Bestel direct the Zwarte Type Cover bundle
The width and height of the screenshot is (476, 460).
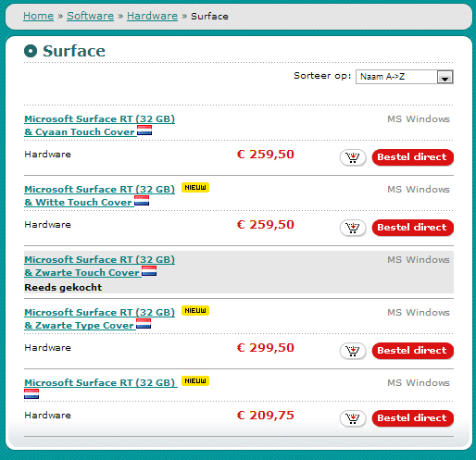[x=413, y=351]
